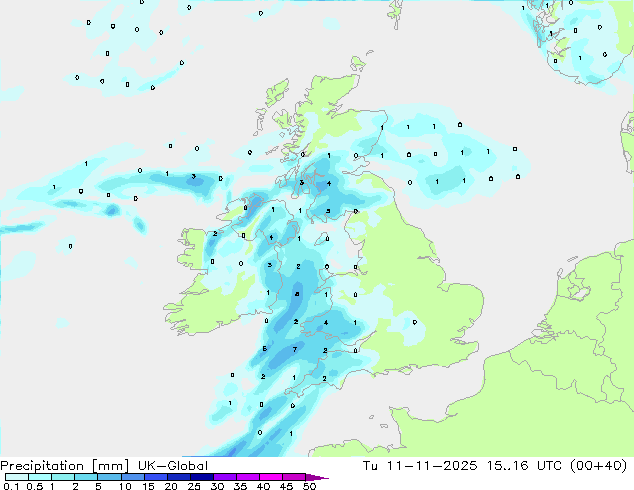
Task: Click the legend label '15'
Action: coord(148,486)
